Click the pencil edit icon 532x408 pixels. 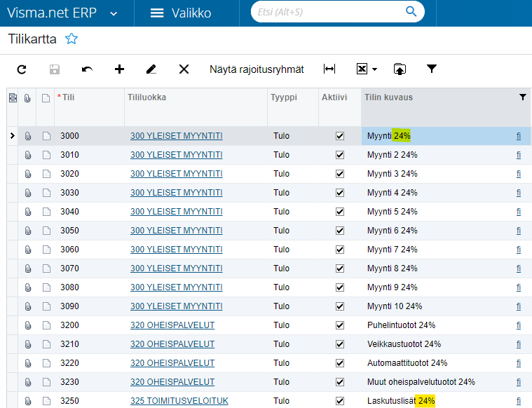click(151, 69)
